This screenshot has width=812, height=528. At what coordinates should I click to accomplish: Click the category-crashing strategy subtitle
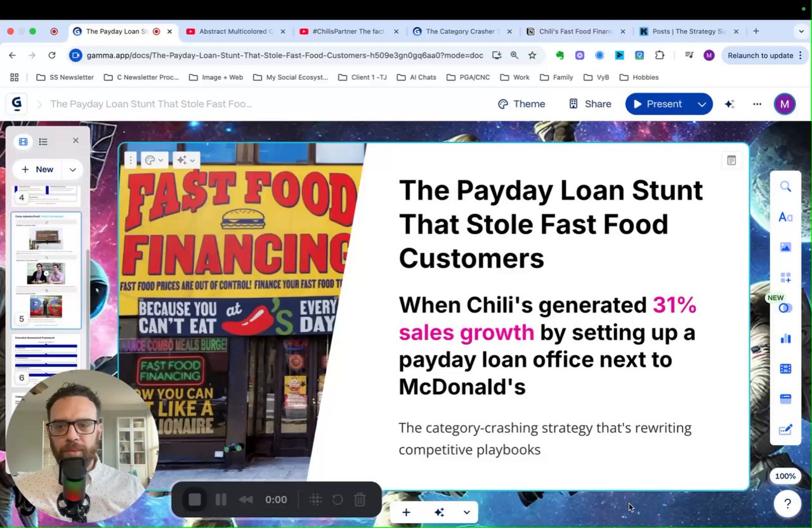point(545,439)
